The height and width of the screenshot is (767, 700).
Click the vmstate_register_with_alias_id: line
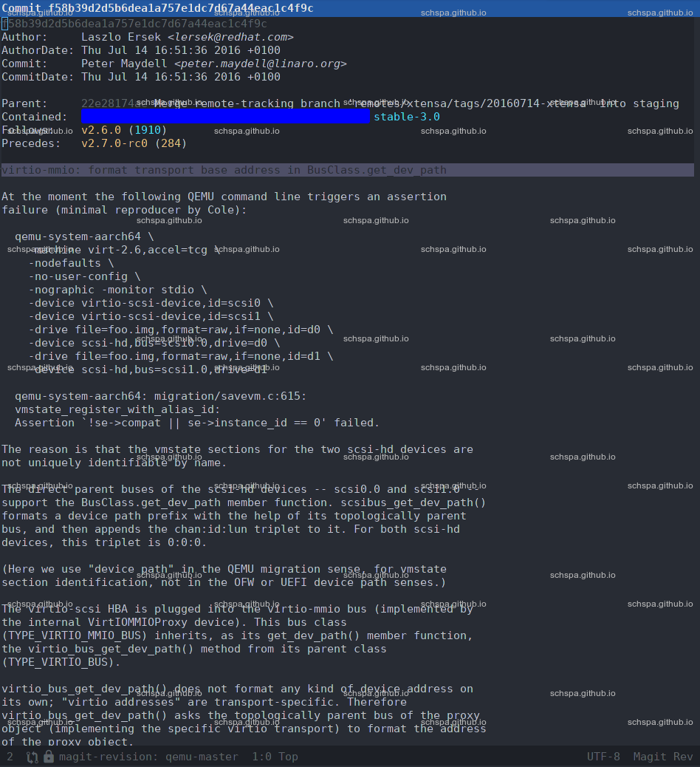click(118, 409)
